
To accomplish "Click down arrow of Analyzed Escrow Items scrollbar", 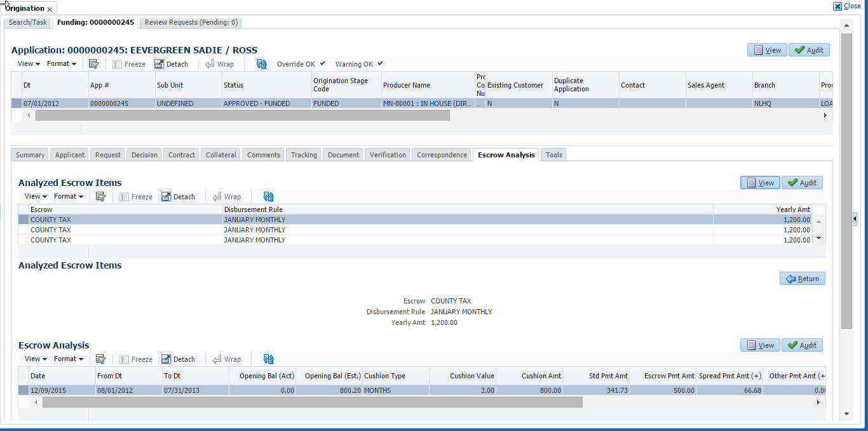I will pyautogui.click(x=818, y=239).
